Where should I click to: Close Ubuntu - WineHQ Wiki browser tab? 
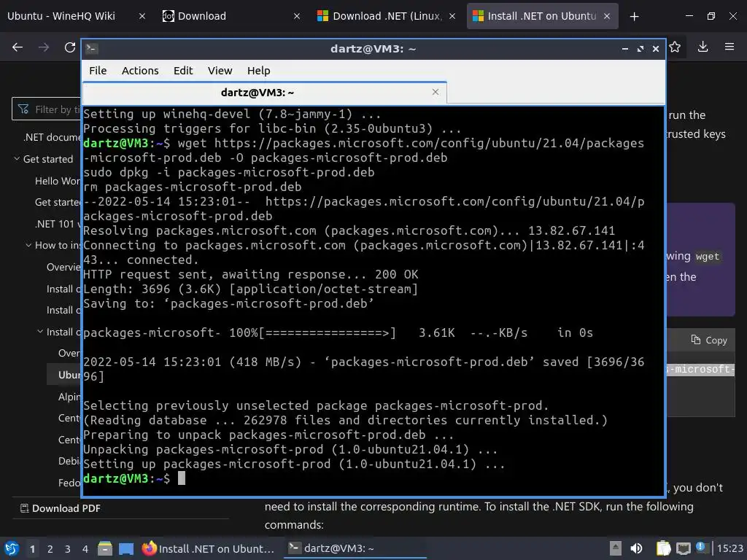click(x=142, y=16)
